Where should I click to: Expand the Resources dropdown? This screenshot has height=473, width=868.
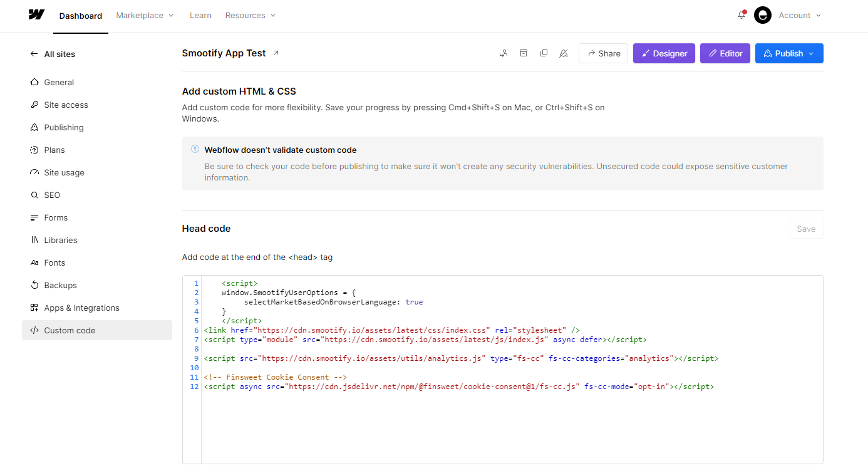coord(251,15)
